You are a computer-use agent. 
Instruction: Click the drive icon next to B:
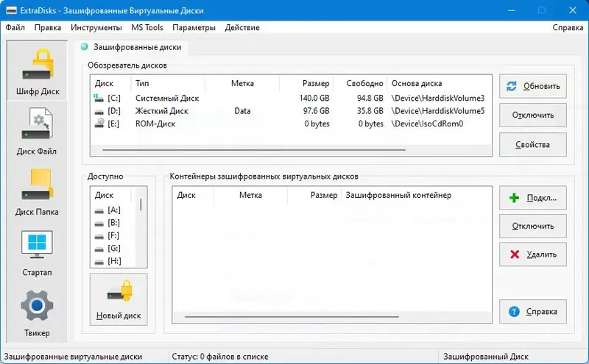click(x=99, y=224)
